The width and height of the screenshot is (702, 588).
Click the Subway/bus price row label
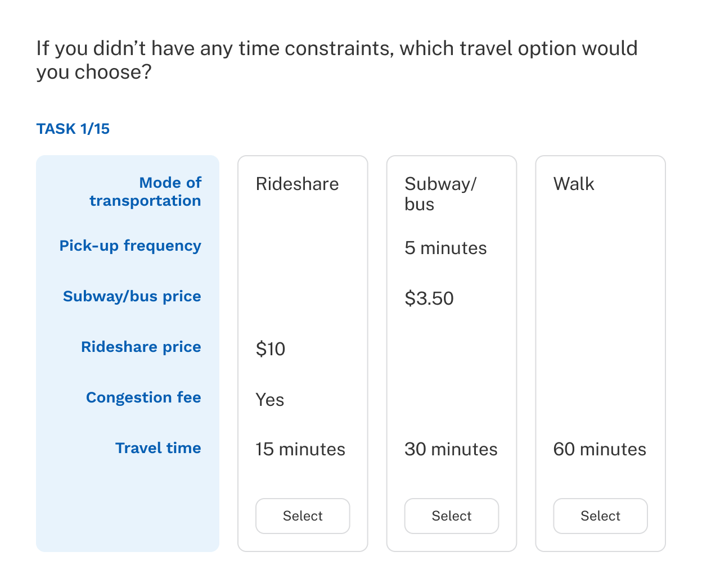coord(132,296)
